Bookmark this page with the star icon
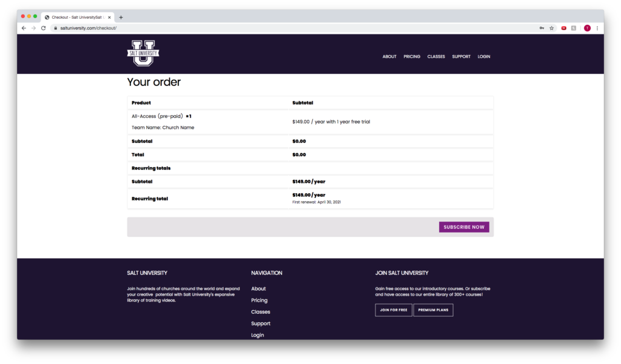The image size is (621, 364). coord(551,28)
